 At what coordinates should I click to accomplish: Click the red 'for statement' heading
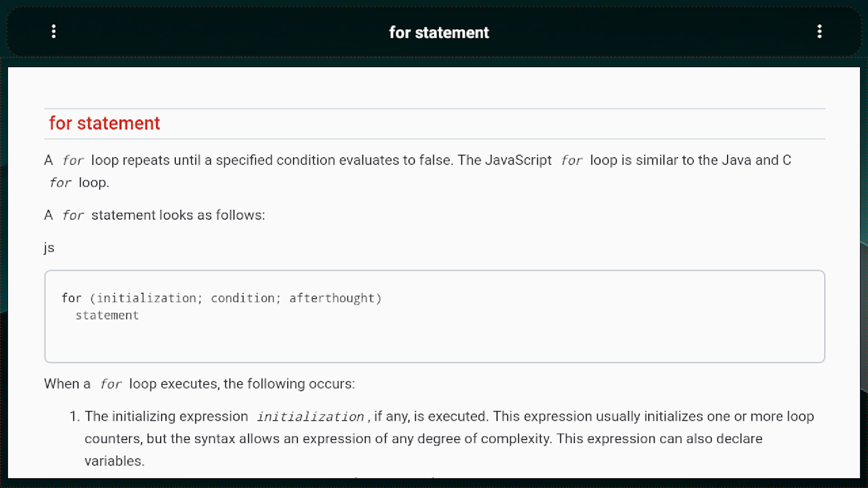[104, 123]
